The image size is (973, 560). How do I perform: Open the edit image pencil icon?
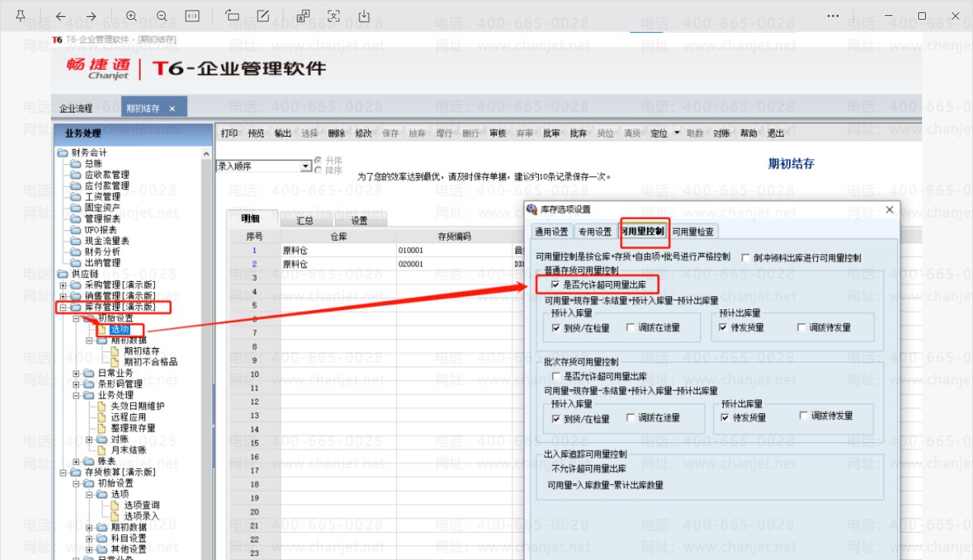(263, 16)
